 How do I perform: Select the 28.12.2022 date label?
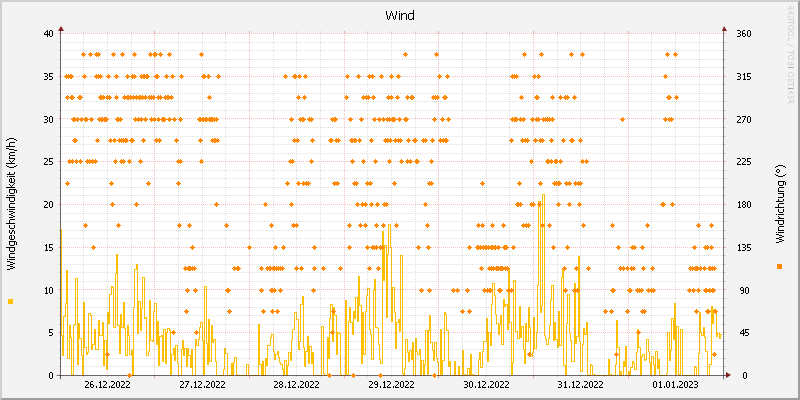point(296,384)
